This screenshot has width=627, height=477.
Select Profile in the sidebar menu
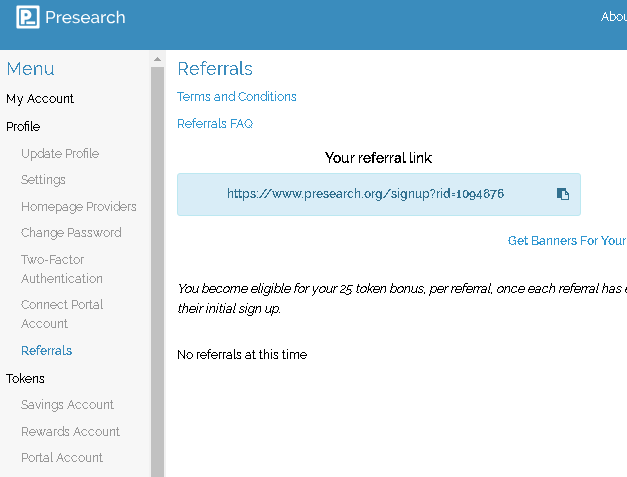(x=23, y=127)
